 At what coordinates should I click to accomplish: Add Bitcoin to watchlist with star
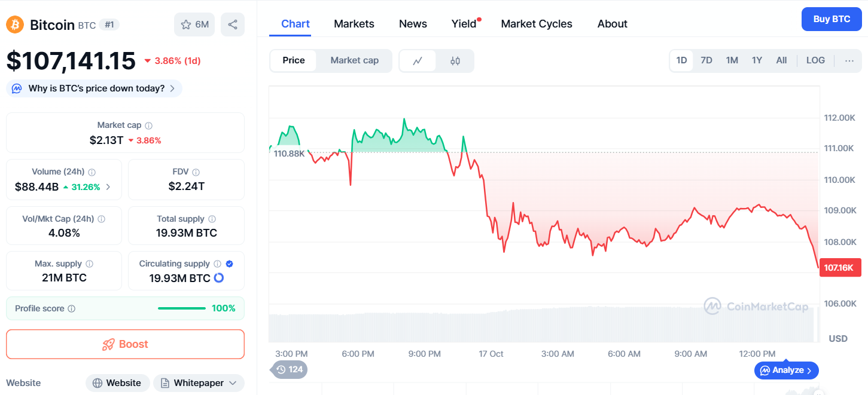[x=194, y=25]
